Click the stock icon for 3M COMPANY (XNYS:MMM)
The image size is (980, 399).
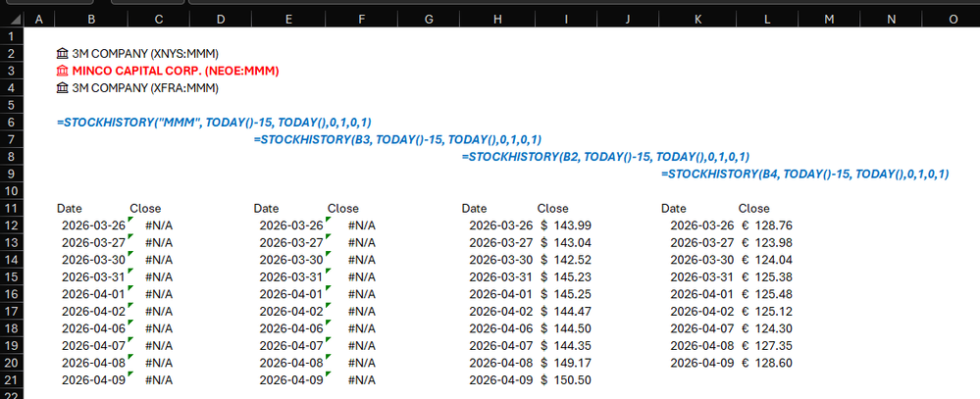point(62,54)
